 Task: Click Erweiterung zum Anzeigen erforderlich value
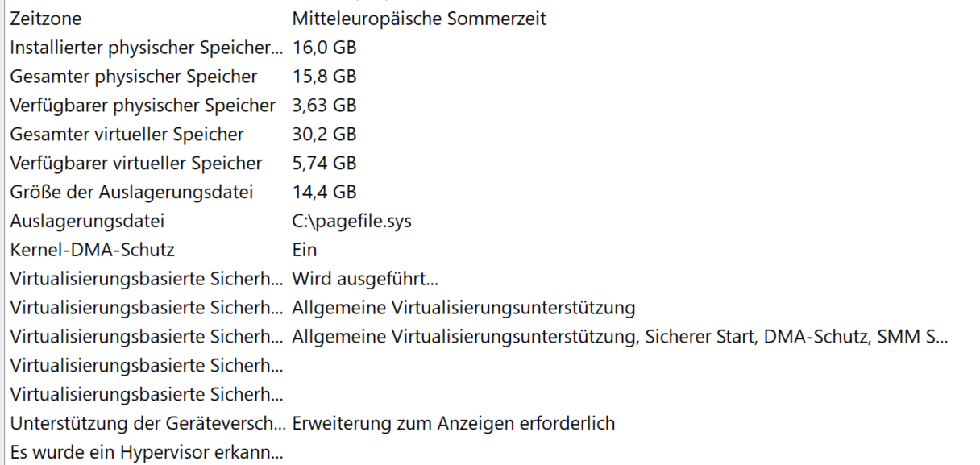point(453,424)
